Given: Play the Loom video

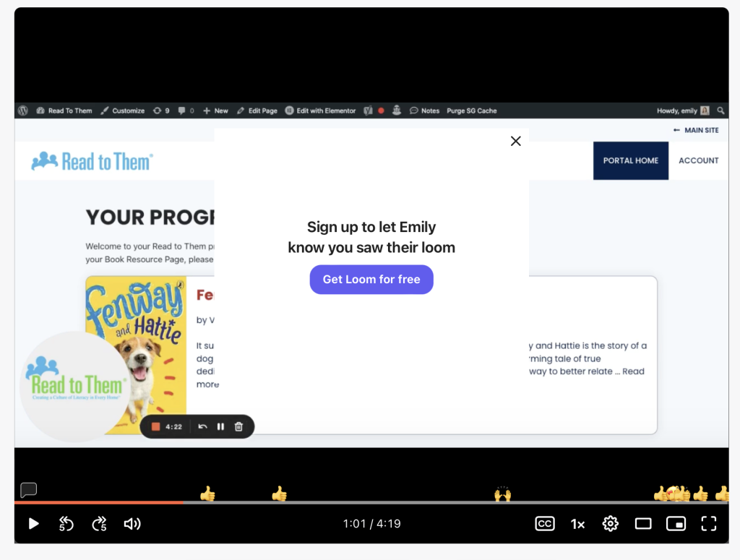Looking at the screenshot, I should [33, 524].
